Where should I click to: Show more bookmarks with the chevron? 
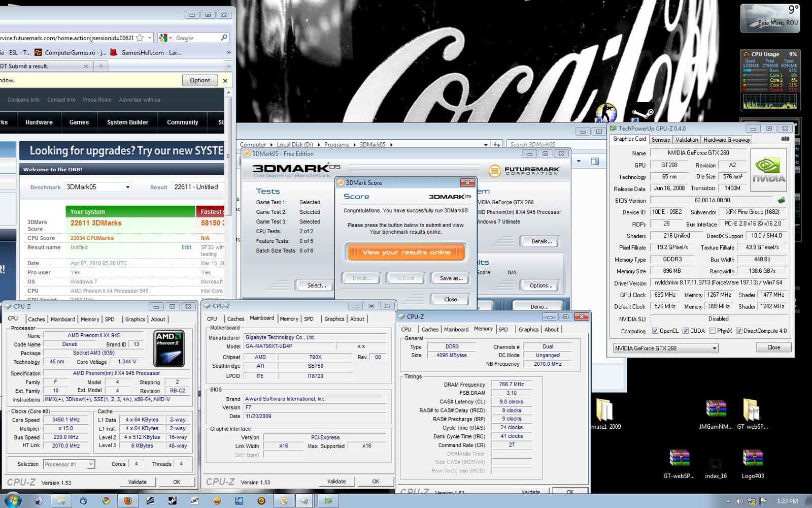(x=228, y=52)
